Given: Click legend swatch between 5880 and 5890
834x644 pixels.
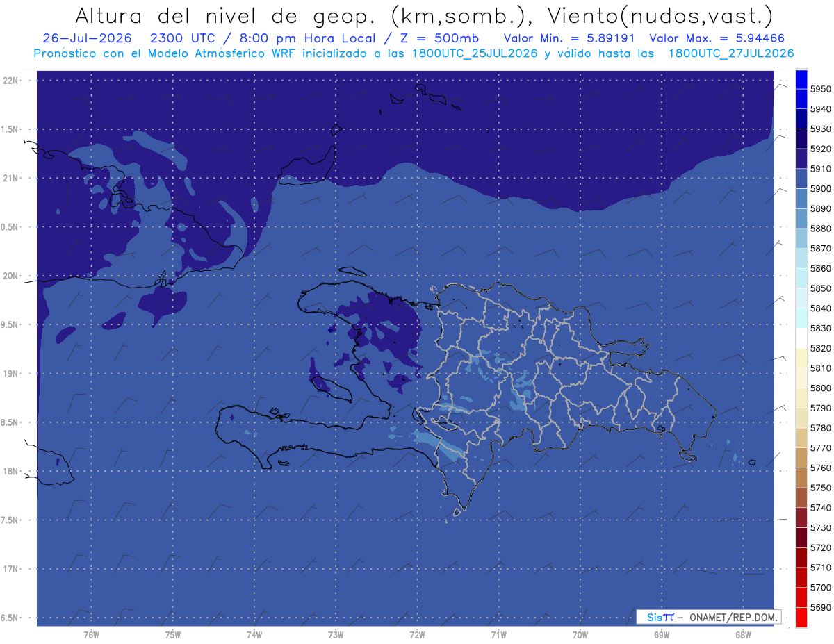Looking at the screenshot, I should click(801, 218).
